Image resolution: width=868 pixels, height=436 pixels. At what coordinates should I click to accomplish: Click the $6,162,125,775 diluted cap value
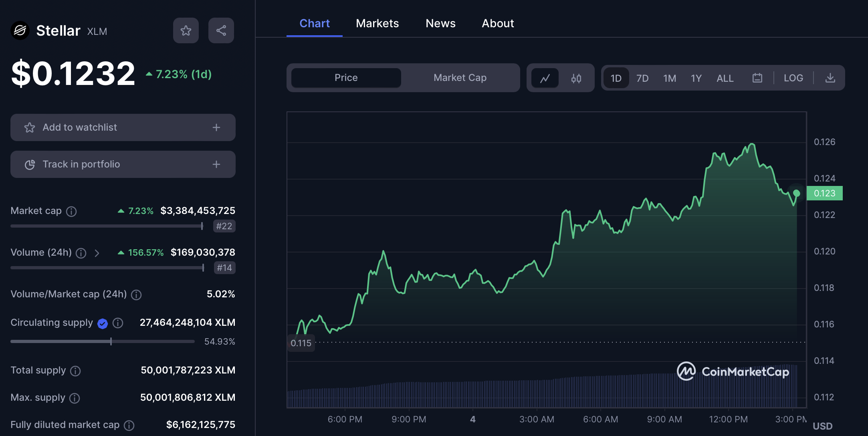[201, 425]
